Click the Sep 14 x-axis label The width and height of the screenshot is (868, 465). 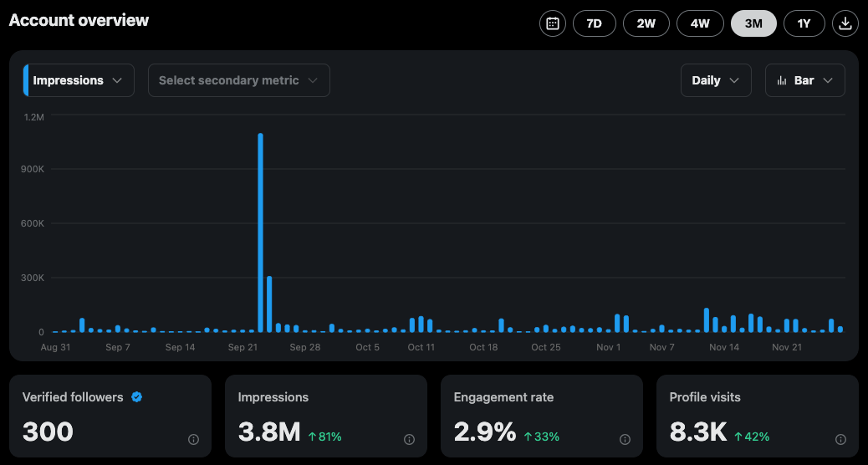coord(180,347)
